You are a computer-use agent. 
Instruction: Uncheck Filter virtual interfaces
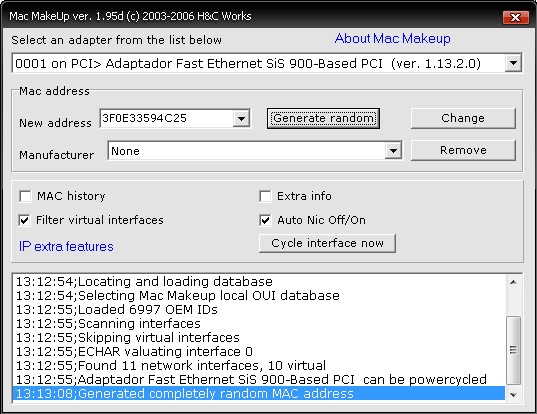click(25, 220)
